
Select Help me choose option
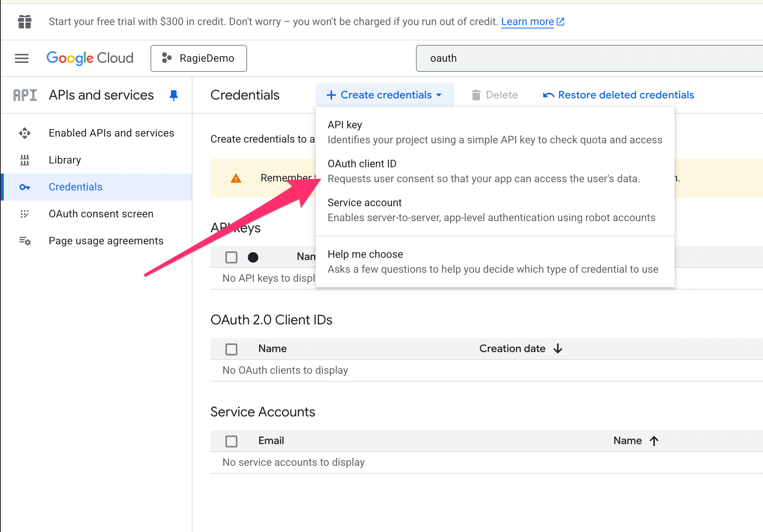(495, 262)
